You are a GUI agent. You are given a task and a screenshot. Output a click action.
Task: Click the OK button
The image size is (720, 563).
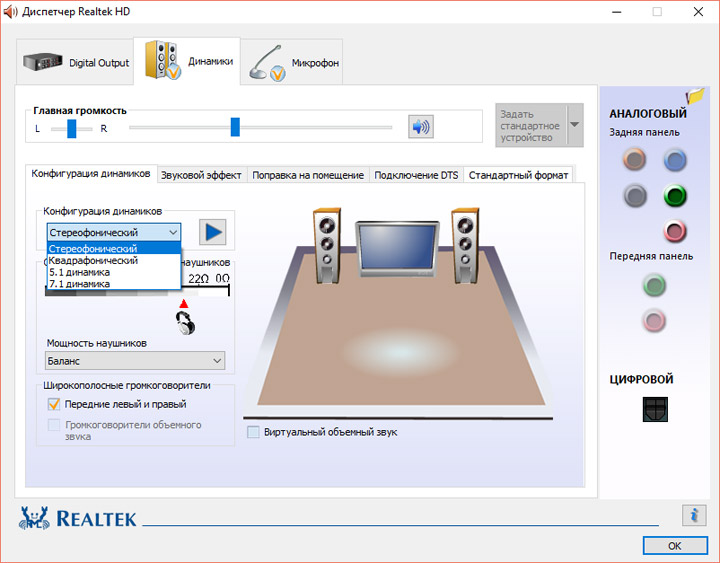click(x=675, y=546)
